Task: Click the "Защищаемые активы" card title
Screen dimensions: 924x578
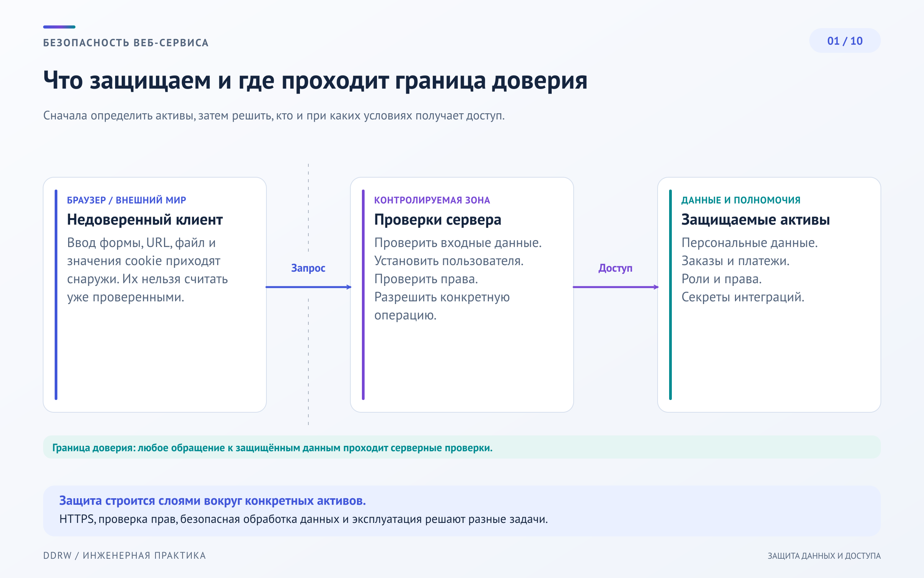Action: pyautogui.click(x=755, y=220)
